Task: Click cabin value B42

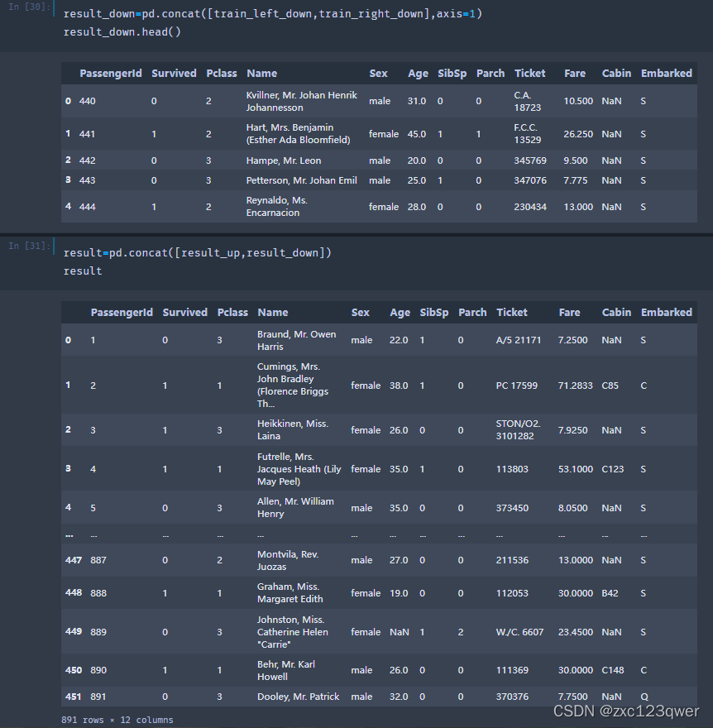Action: 610,593
